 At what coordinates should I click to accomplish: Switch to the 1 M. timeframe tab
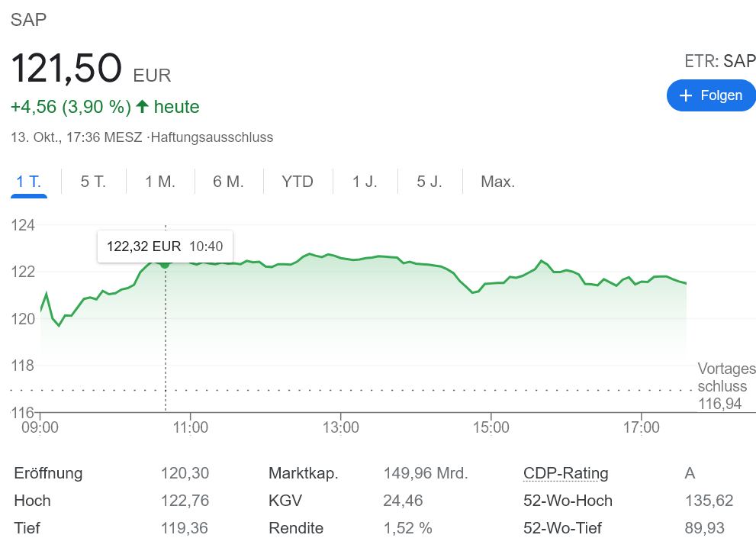159,182
